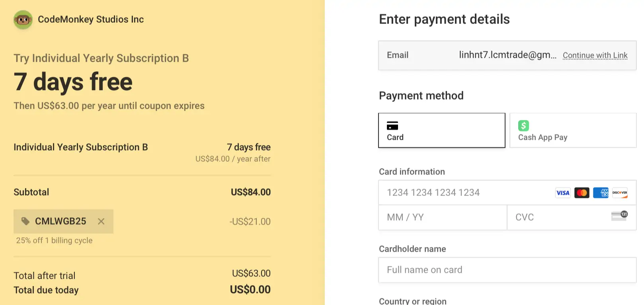Focus the CVC input field
644x305 pixels.
pyautogui.click(x=572, y=217)
